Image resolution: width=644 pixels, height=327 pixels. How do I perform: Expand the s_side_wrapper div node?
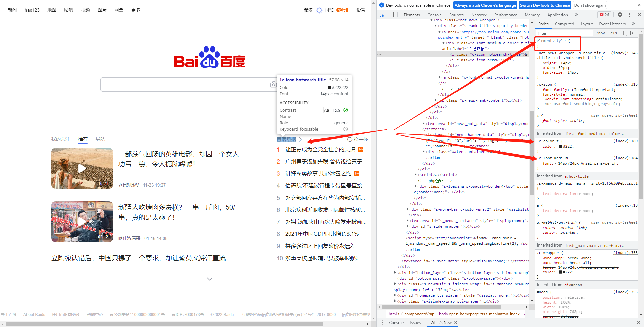point(407,226)
